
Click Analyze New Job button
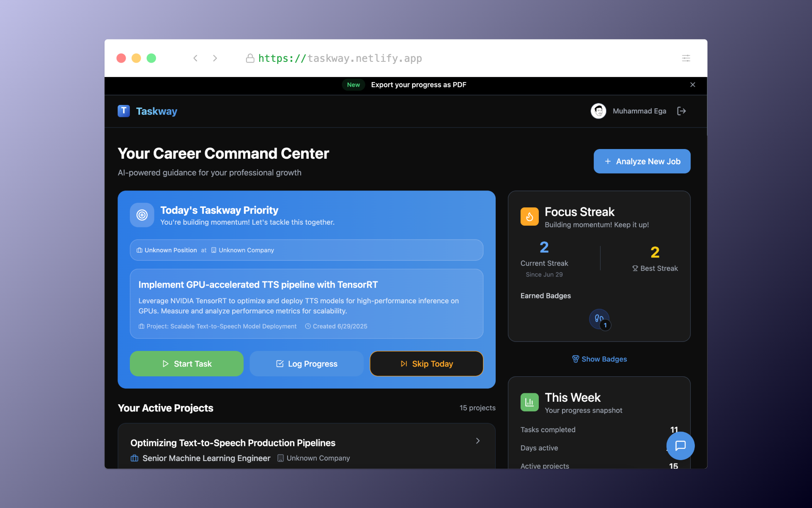point(642,161)
